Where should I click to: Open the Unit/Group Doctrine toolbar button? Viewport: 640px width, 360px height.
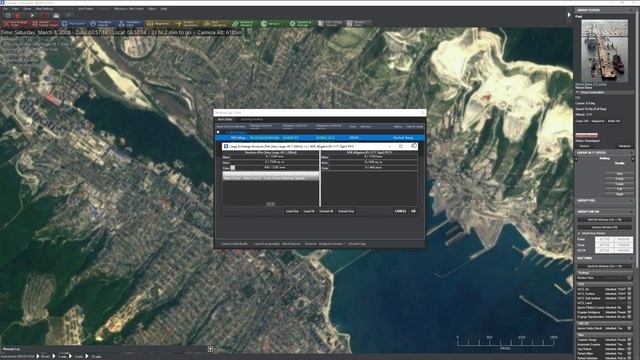point(330,24)
